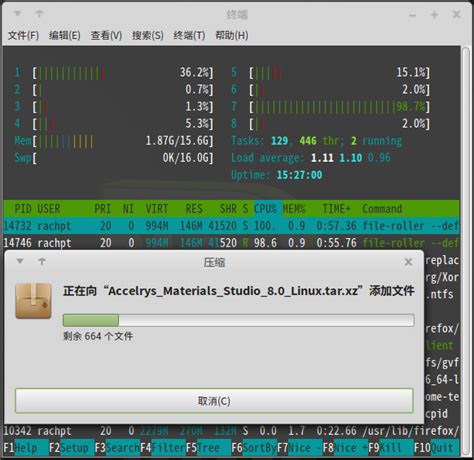Open the 终端(T) menu
474x460 pixels.
coord(189,35)
